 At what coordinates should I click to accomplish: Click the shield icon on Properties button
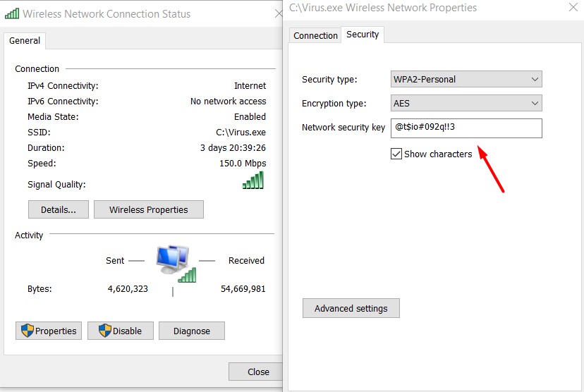[x=28, y=330]
